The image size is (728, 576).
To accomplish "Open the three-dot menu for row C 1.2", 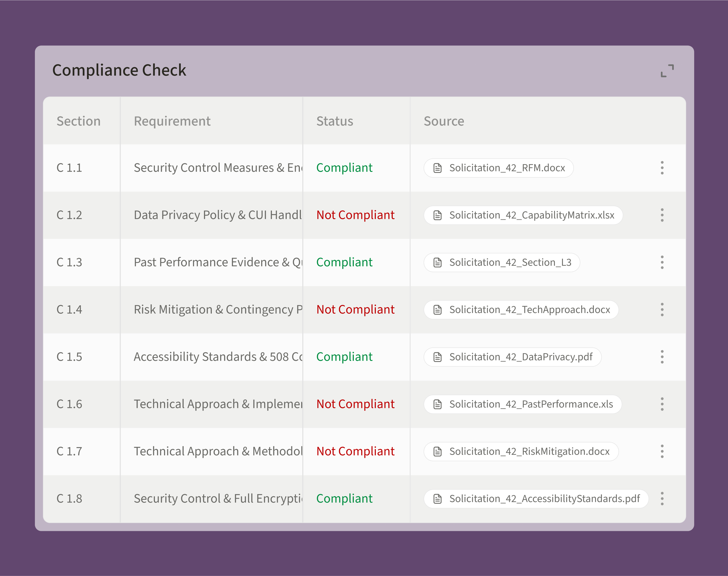I will click(x=662, y=215).
